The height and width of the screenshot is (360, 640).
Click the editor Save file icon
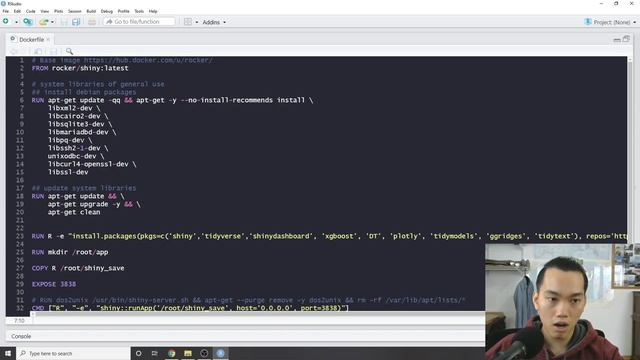pos(53,51)
